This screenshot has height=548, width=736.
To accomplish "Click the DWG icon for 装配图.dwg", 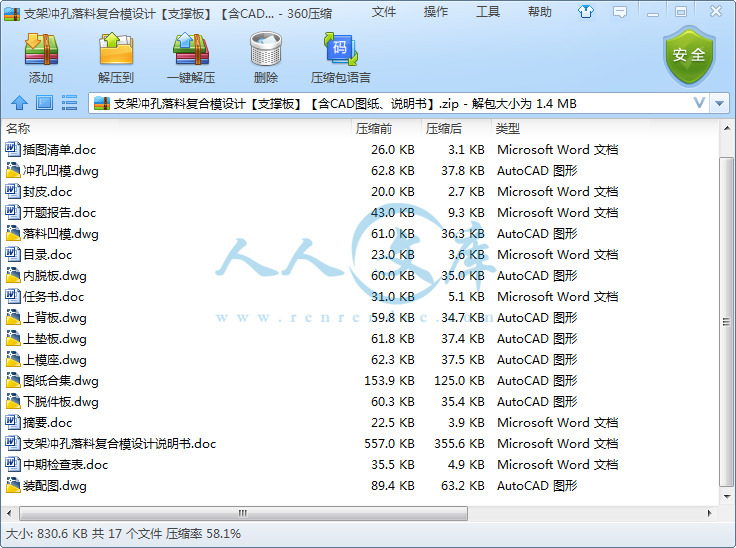I will click(13, 486).
